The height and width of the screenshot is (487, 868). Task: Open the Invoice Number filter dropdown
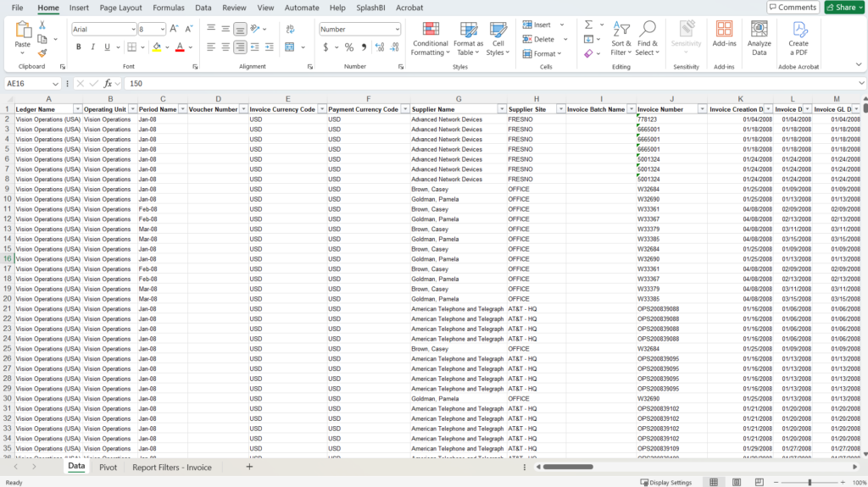pos(702,109)
